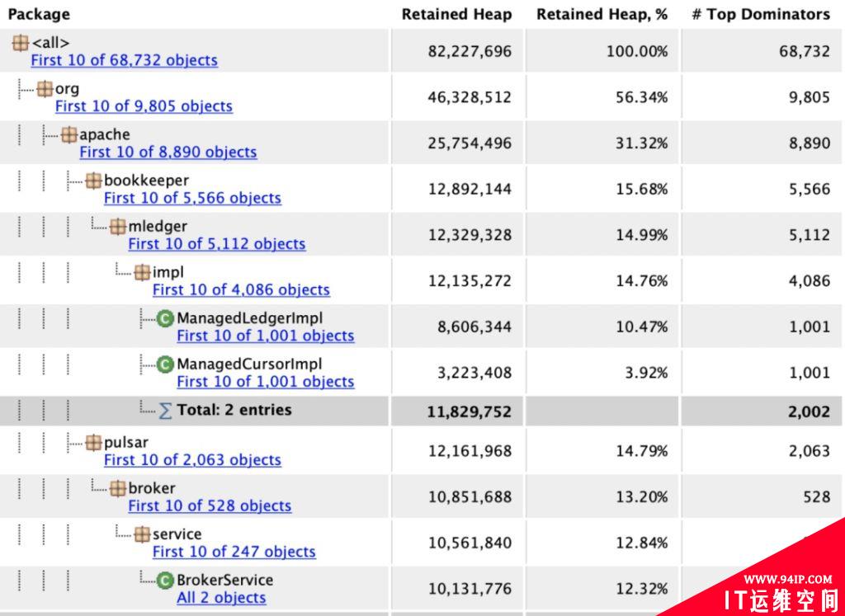Click retained heap value 82,227,696

click(x=470, y=51)
